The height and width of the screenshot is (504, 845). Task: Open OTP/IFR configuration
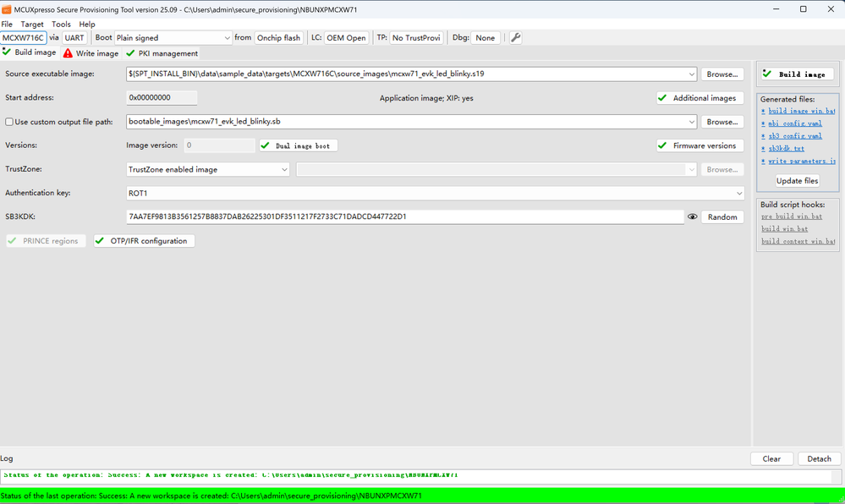point(144,241)
